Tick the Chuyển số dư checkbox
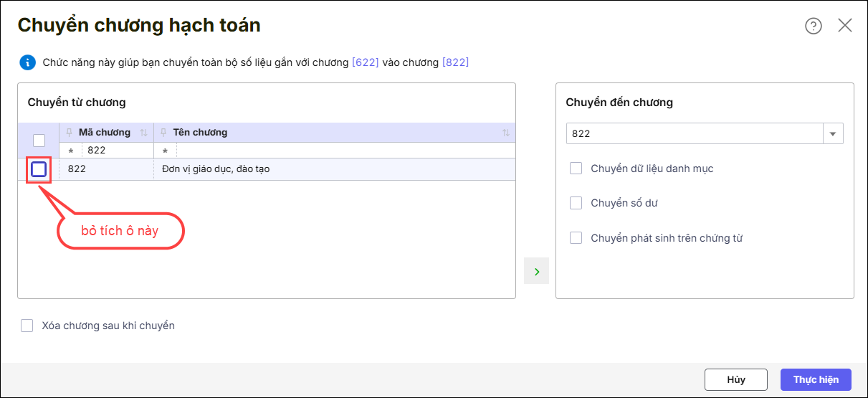 (x=576, y=203)
